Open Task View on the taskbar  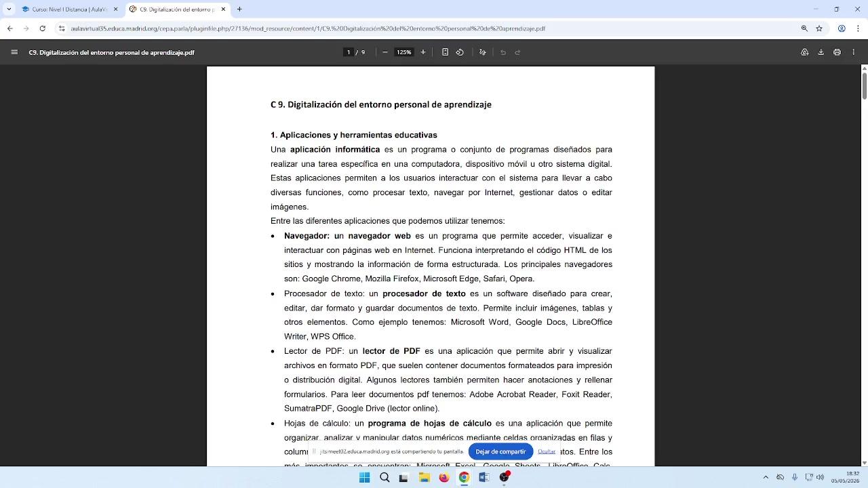click(x=404, y=477)
